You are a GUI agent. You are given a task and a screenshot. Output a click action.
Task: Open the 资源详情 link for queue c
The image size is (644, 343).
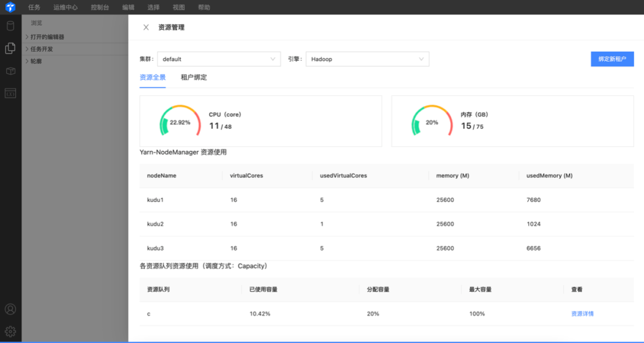pos(583,314)
